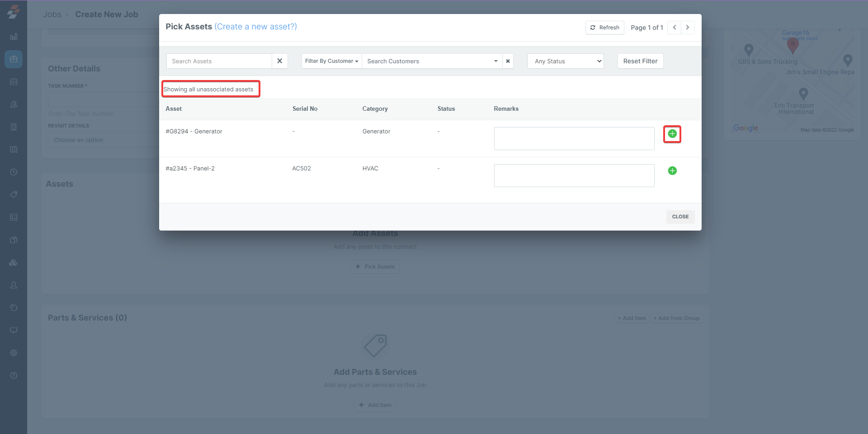This screenshot has height=434, width=868.
Task: Click the '#a2345 - Panel-2' asset name
Action: (190, 169)
